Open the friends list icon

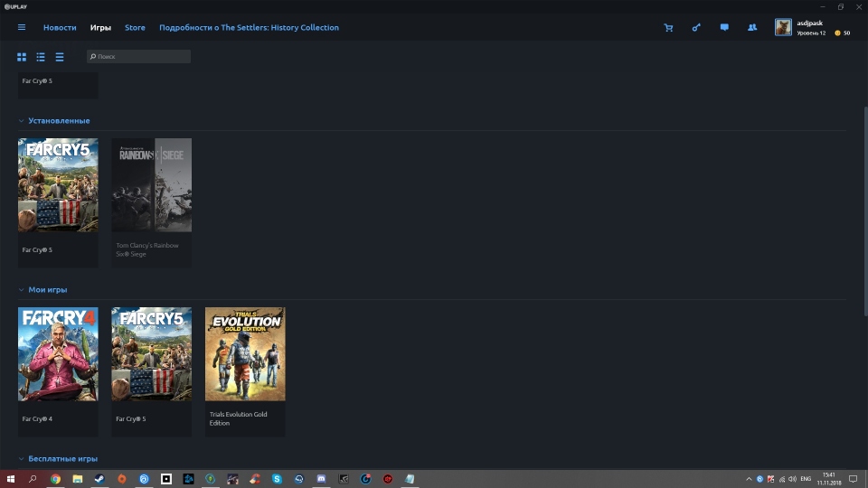(x=751, y=28)
